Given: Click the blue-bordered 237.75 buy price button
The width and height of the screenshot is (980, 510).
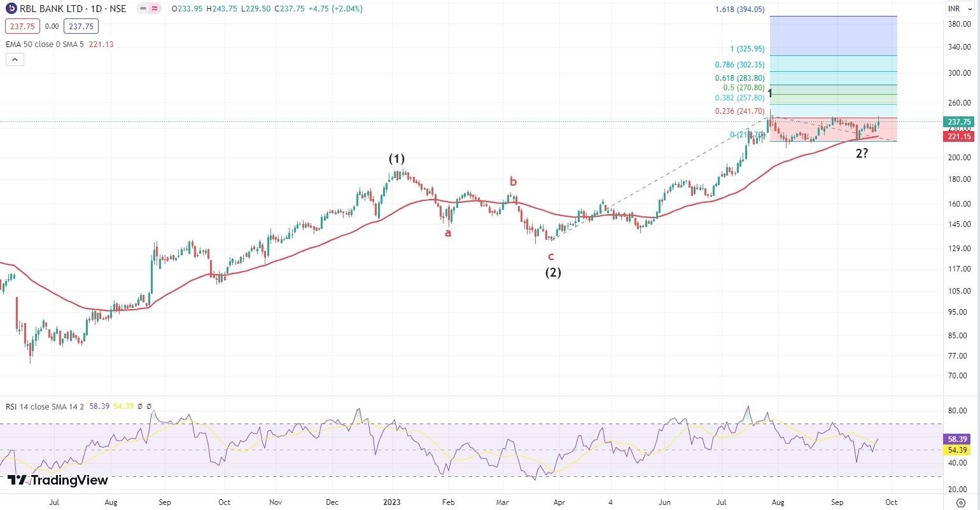Looking at the screenshot, I should tap(81, 27).
